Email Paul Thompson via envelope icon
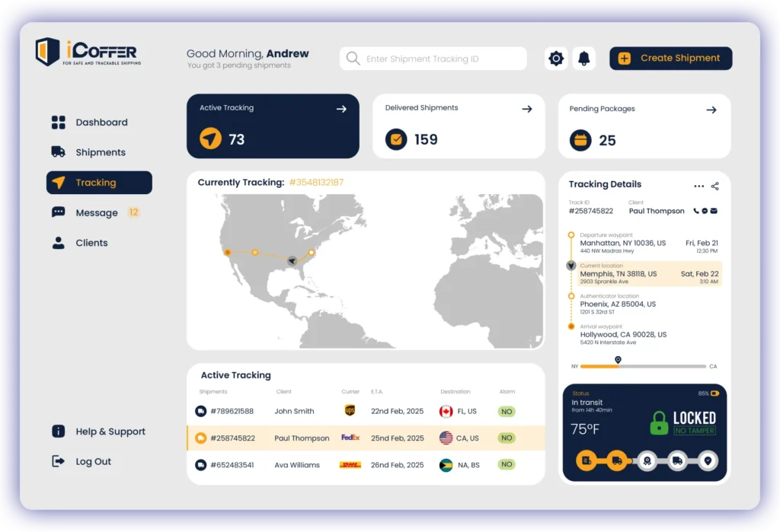Image resolution: width=780 pixels, height=532 pixels. [x=714, y=211]
